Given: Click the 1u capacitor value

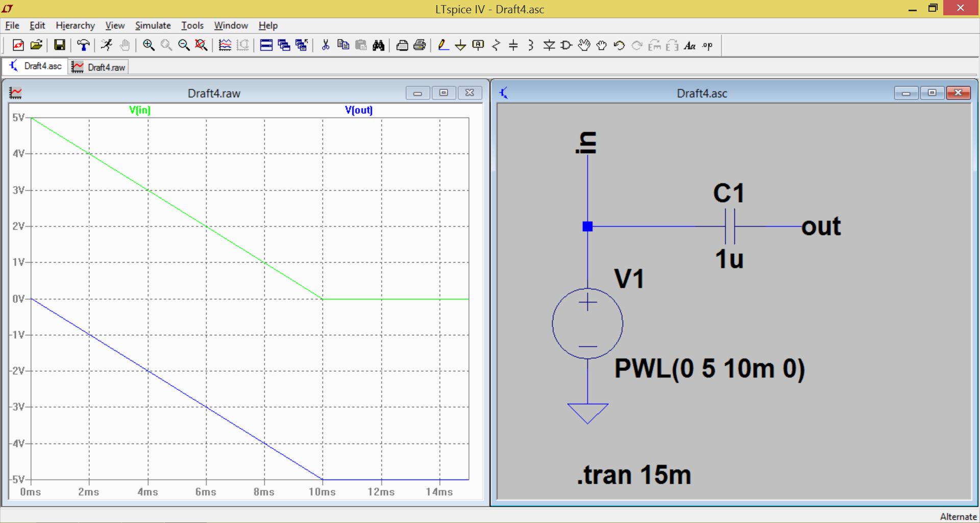Looking at the screenshot, I should tap(729, 259).
